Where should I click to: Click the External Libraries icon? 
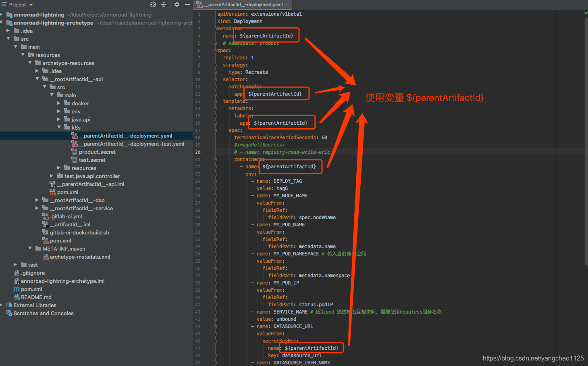(9, 305)
